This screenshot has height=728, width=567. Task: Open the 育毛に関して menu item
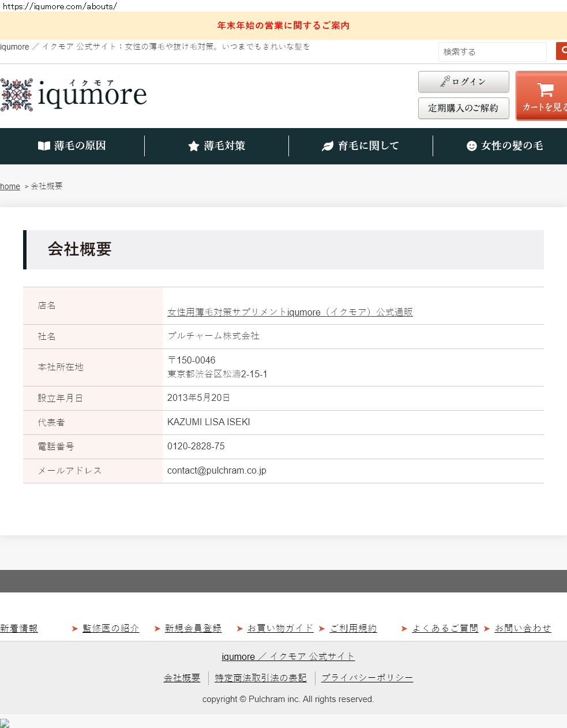[x=368, y=146]
